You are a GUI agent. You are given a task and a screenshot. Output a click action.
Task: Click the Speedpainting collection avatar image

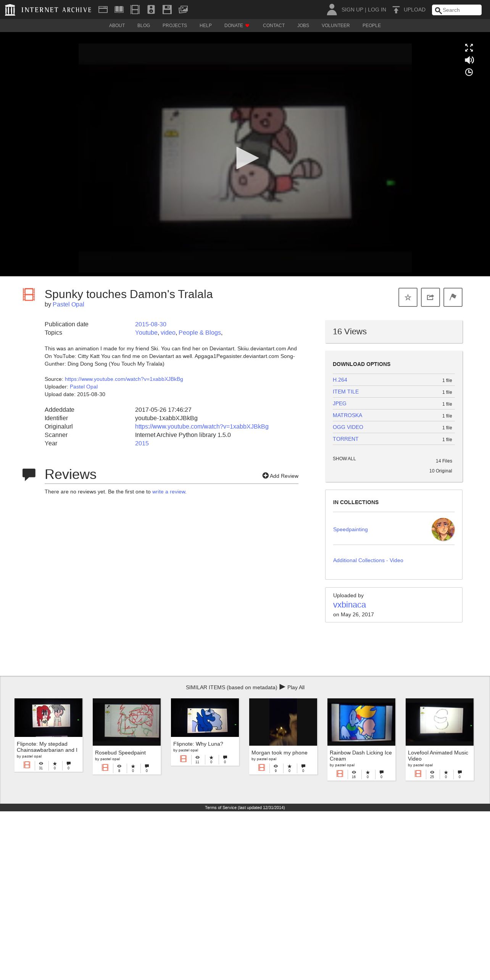tap(443, 529)
